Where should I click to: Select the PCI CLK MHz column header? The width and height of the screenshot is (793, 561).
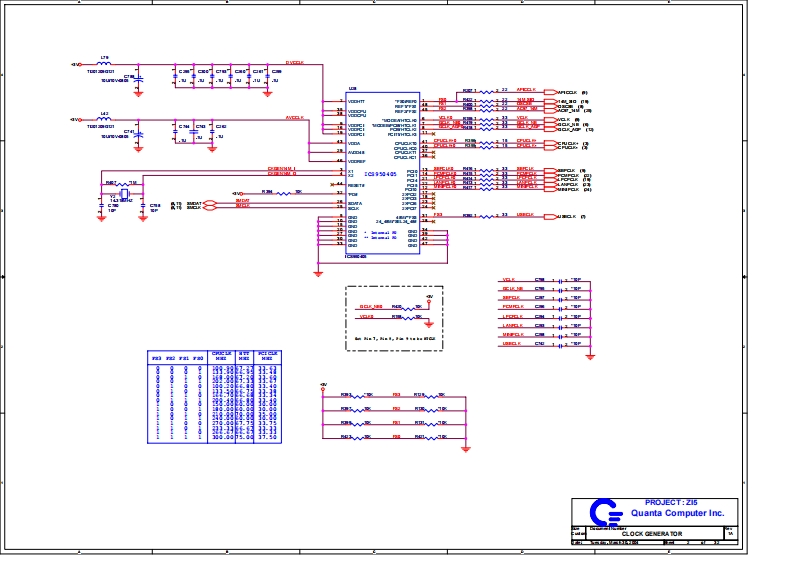(267, 356)
